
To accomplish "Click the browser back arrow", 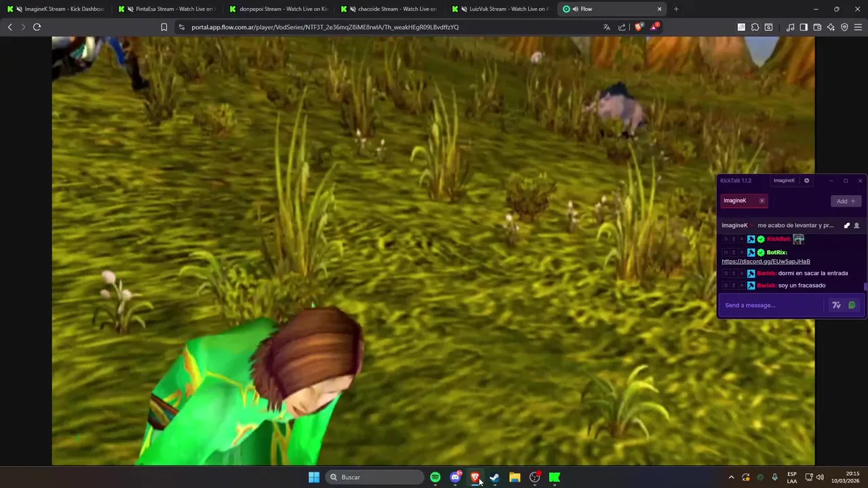I will tap(9, 27).
